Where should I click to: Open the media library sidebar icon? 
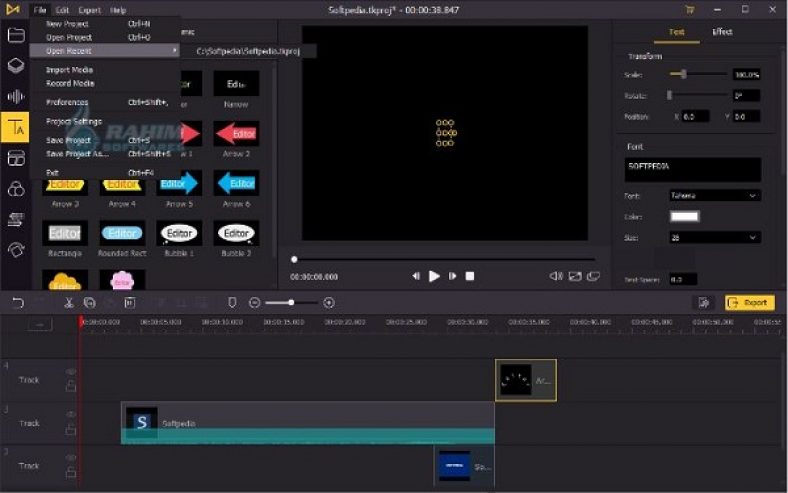pos(16,35)
